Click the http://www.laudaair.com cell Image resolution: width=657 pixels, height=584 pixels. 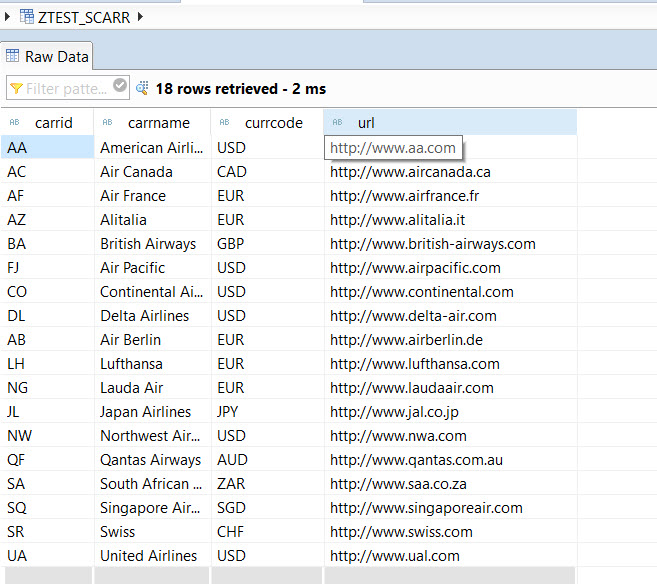pyautogui.click(x=450, y=388)
